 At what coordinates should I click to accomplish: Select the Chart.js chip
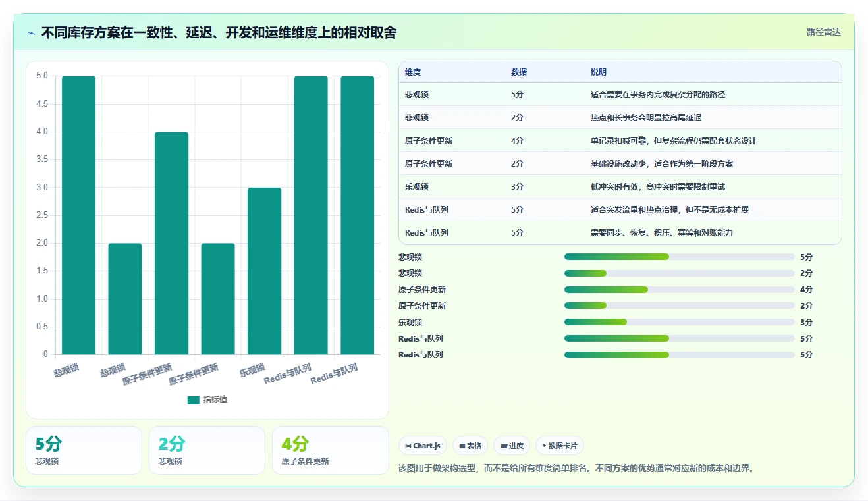(422, 446)
